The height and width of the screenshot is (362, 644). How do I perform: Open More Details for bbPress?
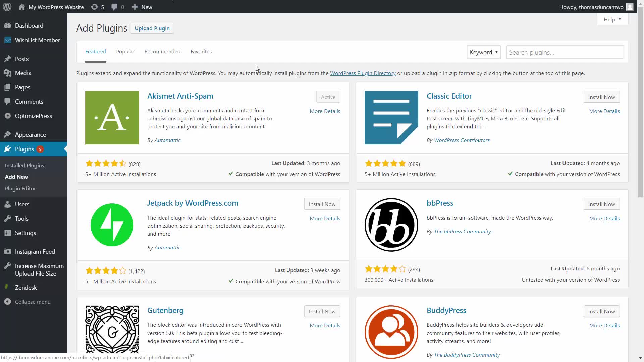coord(604,219)
